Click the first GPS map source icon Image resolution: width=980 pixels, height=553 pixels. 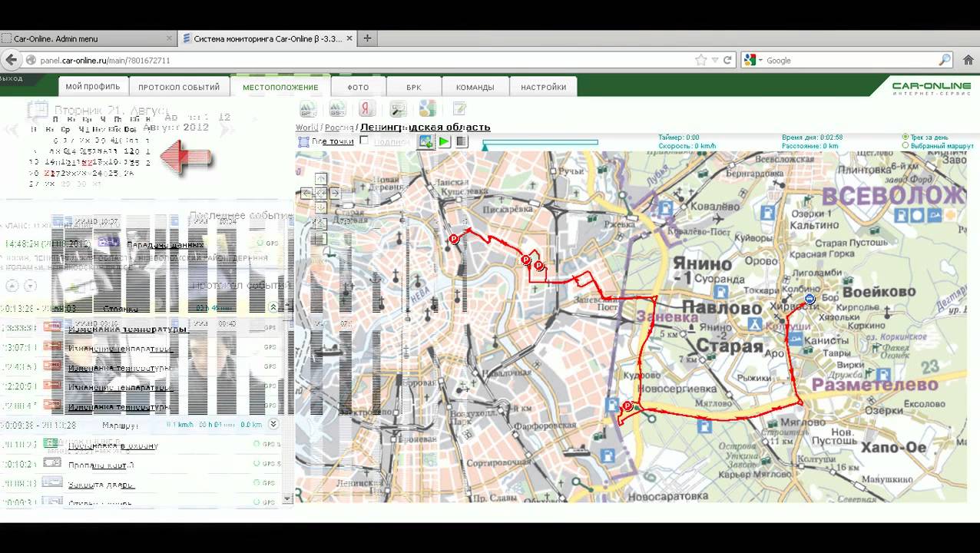[308, 108]
